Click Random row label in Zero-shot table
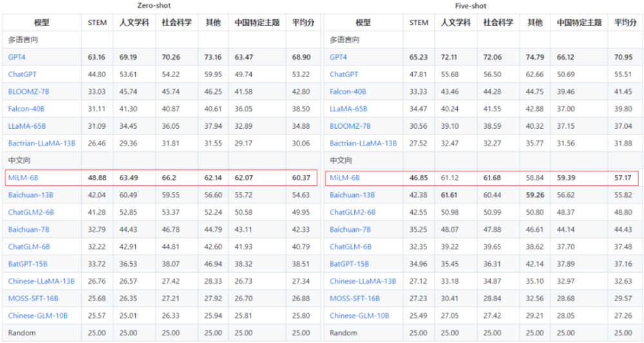644x343 pixels. [22, 333]
